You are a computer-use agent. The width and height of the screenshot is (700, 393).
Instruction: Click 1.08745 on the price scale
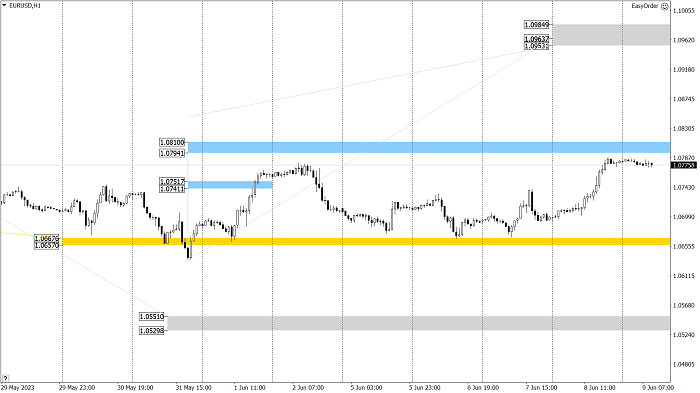click(684, 99)
